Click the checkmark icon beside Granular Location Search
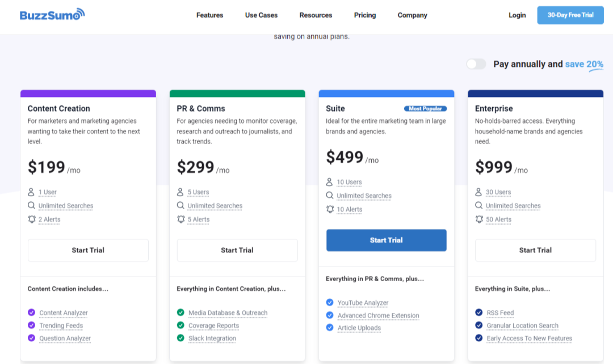 click(479, 325)
